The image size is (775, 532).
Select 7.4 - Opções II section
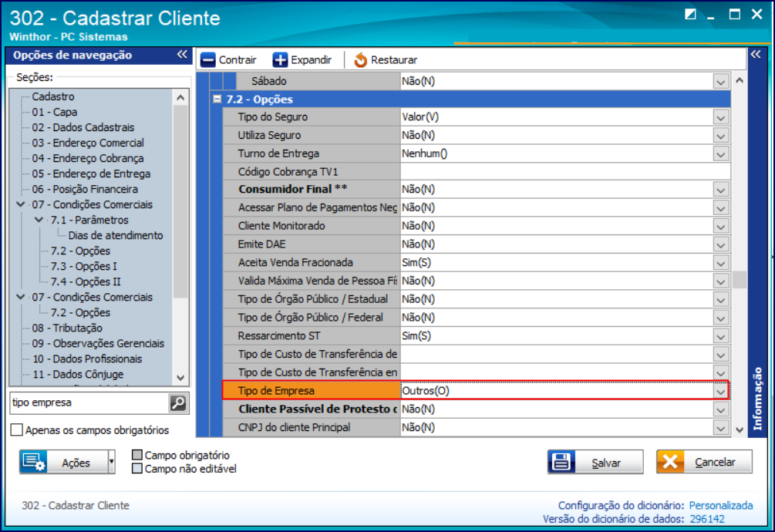pos(86,282)
